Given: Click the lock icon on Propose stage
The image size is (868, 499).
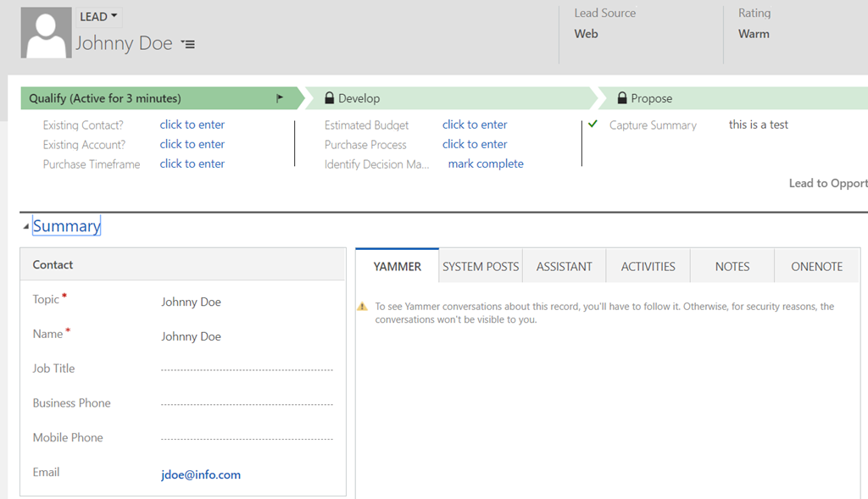Looking at the screenshot, I should coord(622,98).
